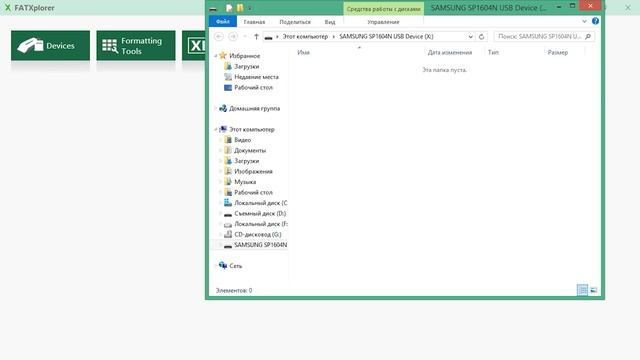Switch to details view icon in status bar
This screenshot has height=360, width=640.
(x=582, y=290)
